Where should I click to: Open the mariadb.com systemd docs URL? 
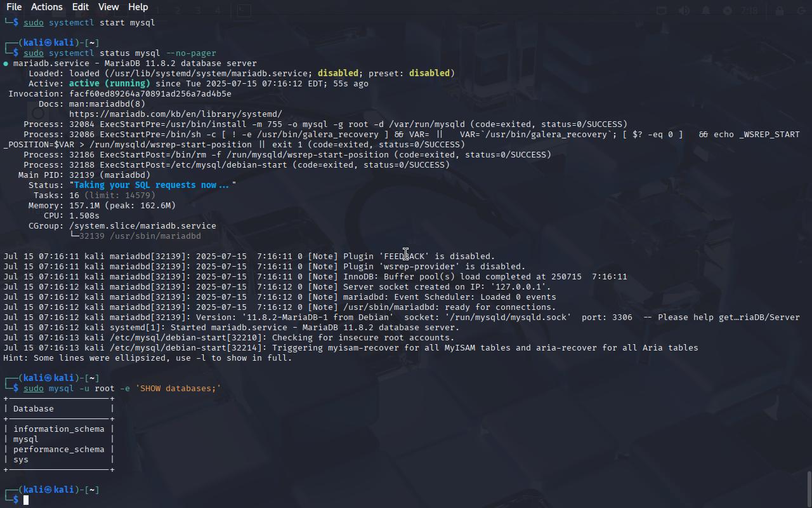176,114
